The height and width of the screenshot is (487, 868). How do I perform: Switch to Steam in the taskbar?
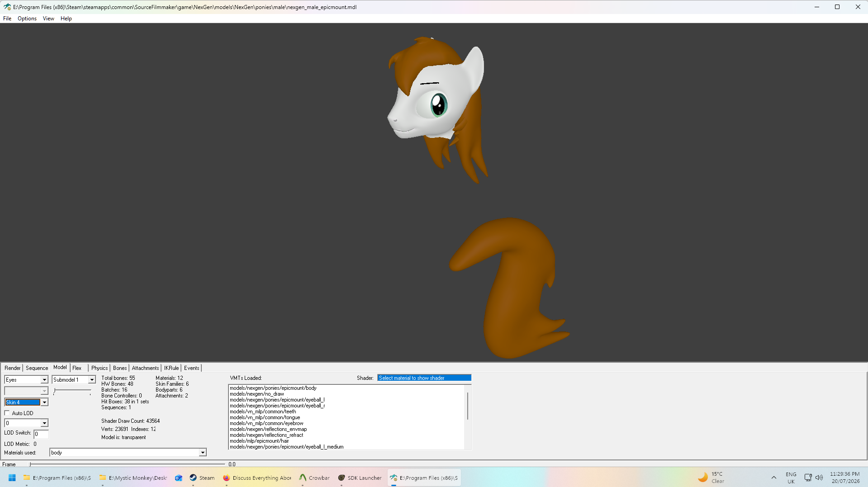pyautogui.click(x=202, y=478)
